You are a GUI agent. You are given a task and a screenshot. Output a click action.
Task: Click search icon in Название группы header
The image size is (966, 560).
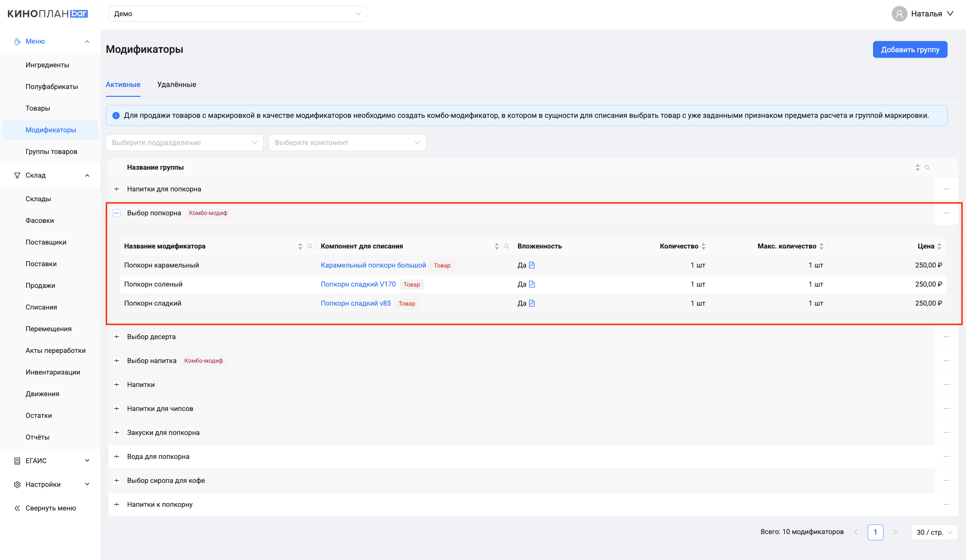(x=927, y=167)
